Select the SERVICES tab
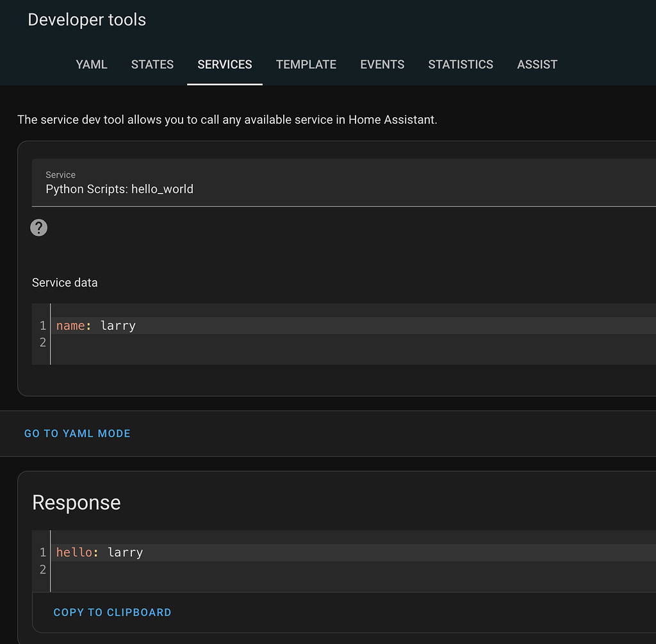This screenshot has height=644, width=656. pyautogui.click(x=224, y=64)
